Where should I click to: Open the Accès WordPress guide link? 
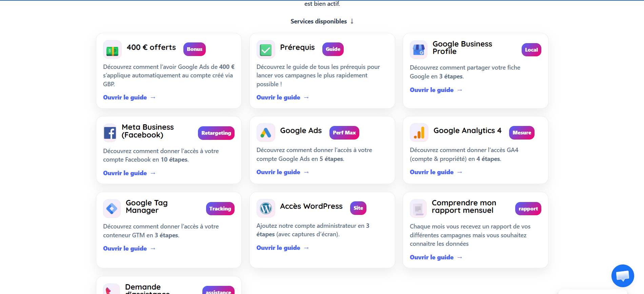[283, 248]
